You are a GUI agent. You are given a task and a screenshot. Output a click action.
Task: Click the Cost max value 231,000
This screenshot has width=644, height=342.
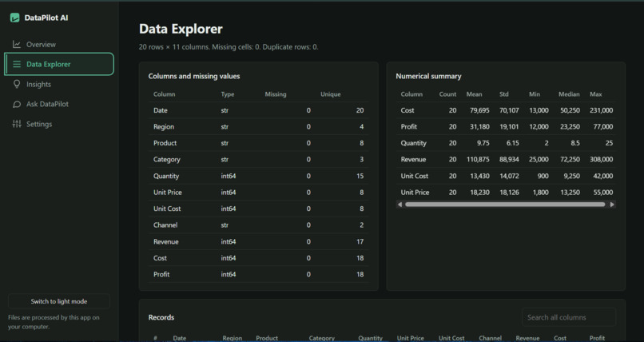tap(602, 110)
